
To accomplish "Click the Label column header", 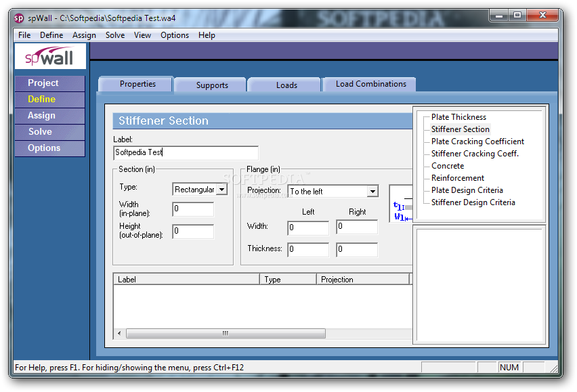I will pyautogui.click(x=186, y=280).
